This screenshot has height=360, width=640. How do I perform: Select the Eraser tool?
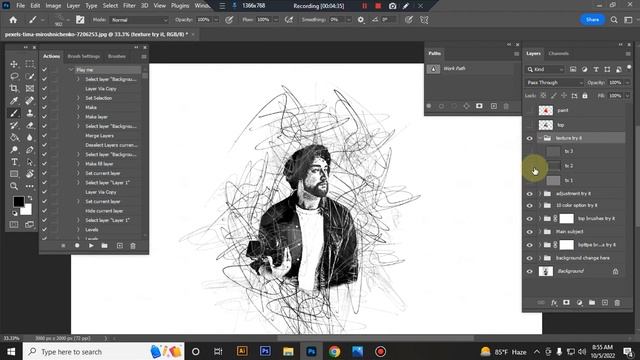[30, 125]
